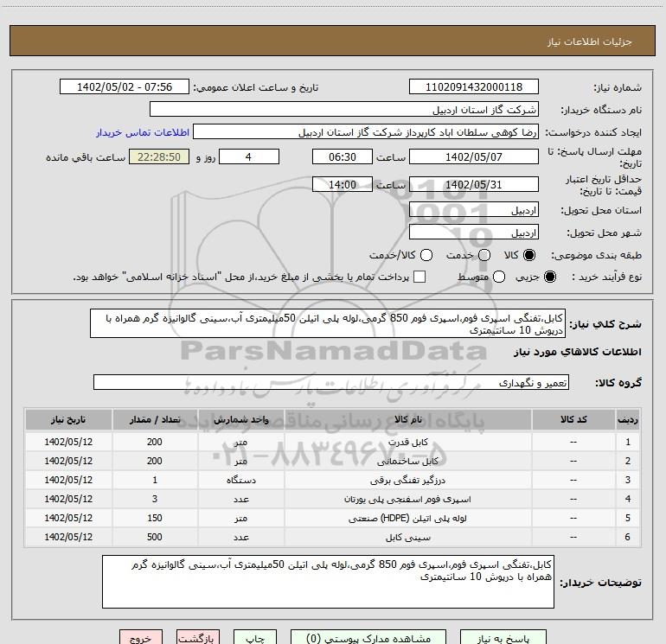Click the اطلاعات کالاهای مورد نیاز section heading
The width and height of the screenshot is (666, 644).
pos(578,352)
